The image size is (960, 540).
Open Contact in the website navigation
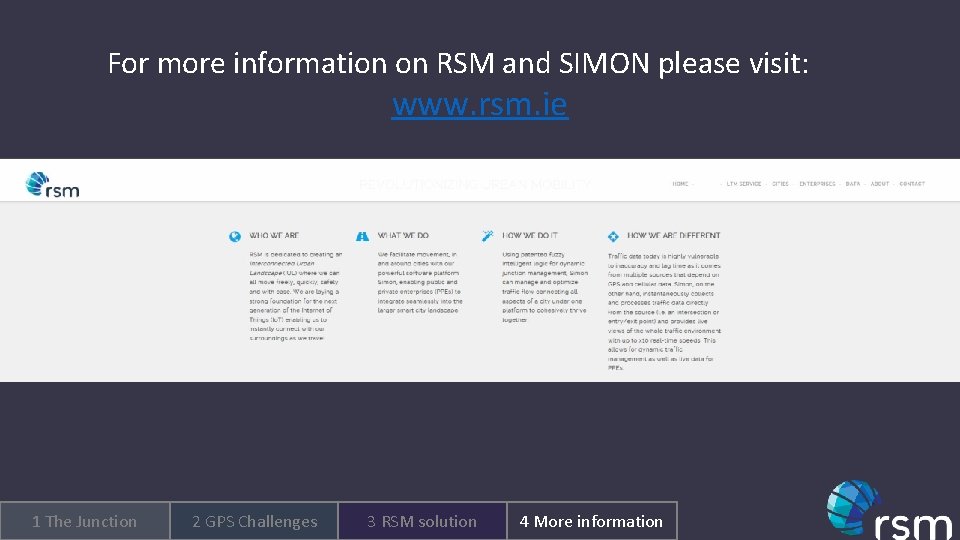coord(912,184)
